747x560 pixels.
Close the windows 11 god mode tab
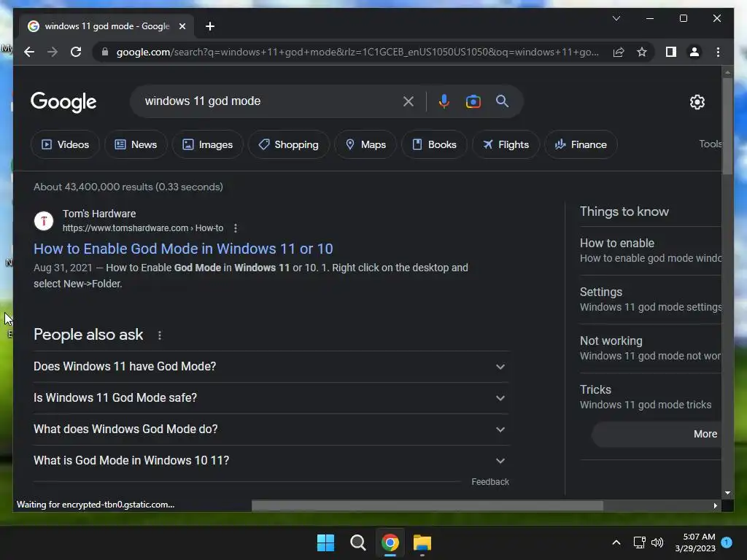click(x=182, y=26)
